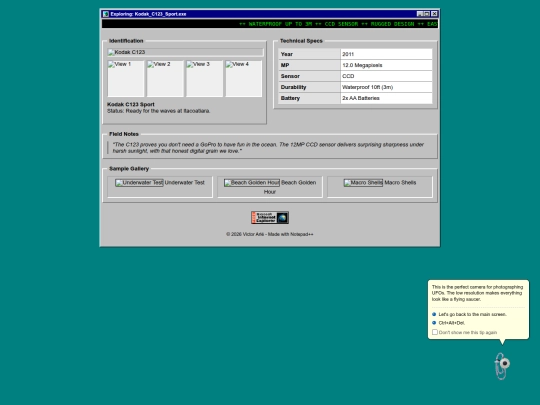Click the 'Field Notes' group heading
This screenshot has width=540, height=405.
click(124, 134)
